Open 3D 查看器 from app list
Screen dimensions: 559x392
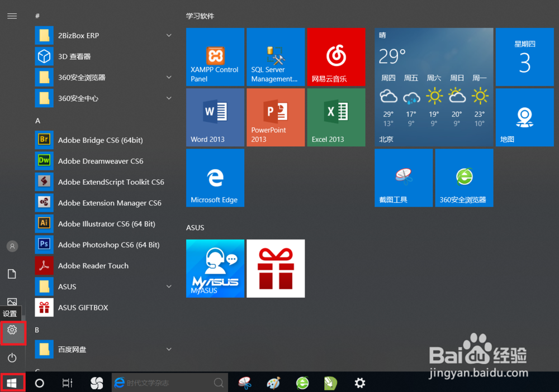[x=105, y=56]
